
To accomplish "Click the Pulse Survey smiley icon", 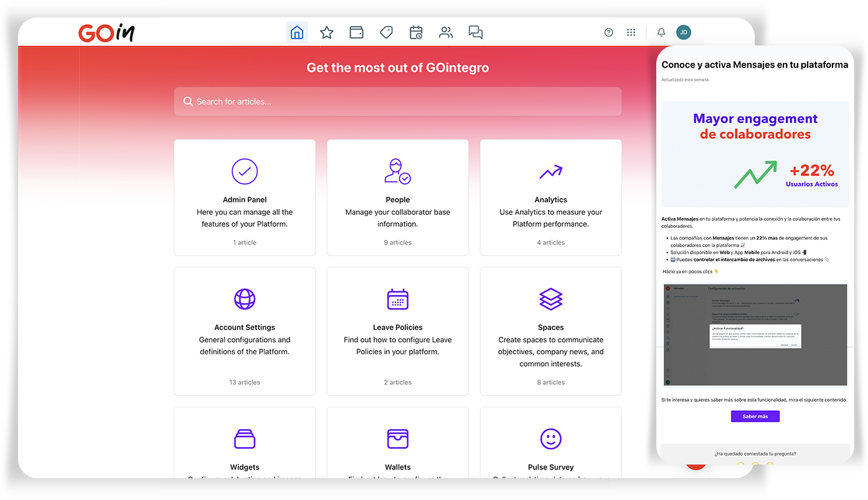I will (x=551, y=439).
